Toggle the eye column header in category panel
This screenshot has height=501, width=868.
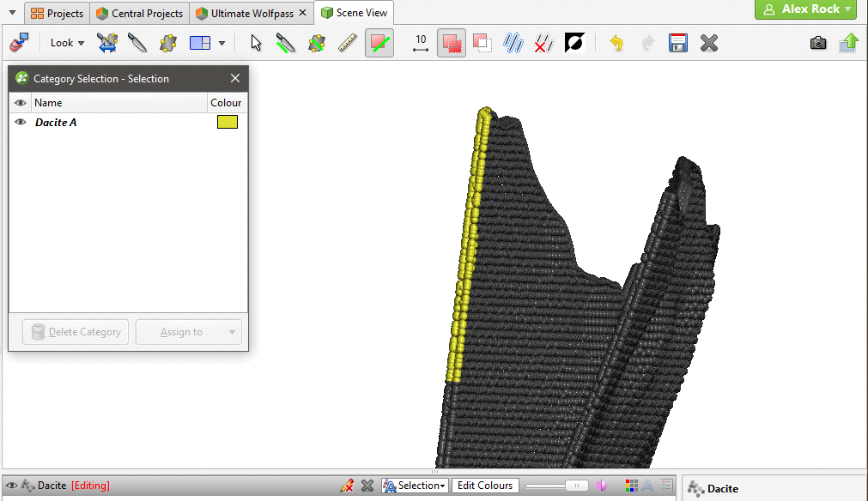tap(21, 103)
